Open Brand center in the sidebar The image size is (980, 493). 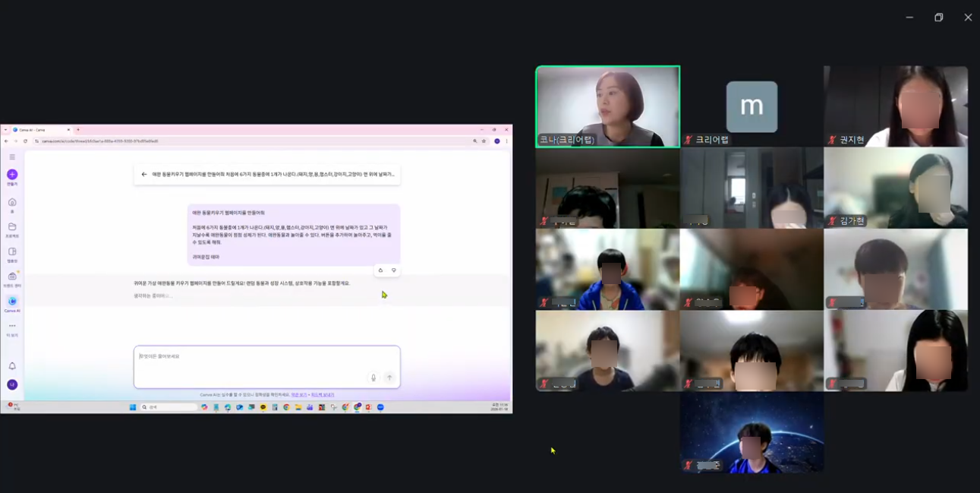[x=12, y=277]
